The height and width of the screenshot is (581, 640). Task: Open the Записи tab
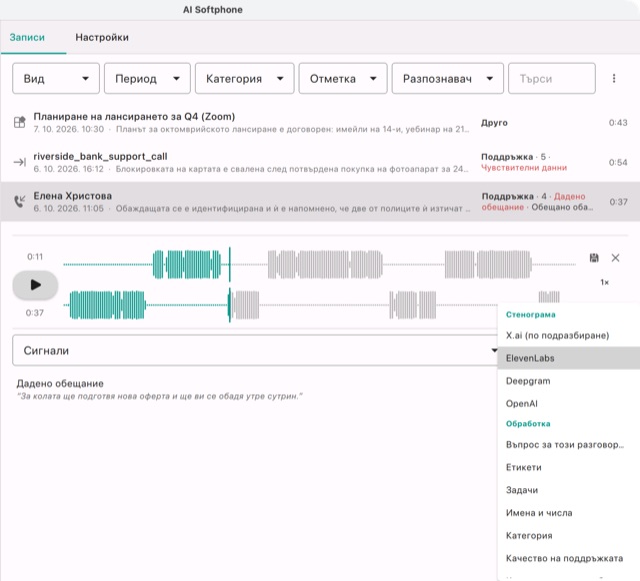(x=27, y=37)
